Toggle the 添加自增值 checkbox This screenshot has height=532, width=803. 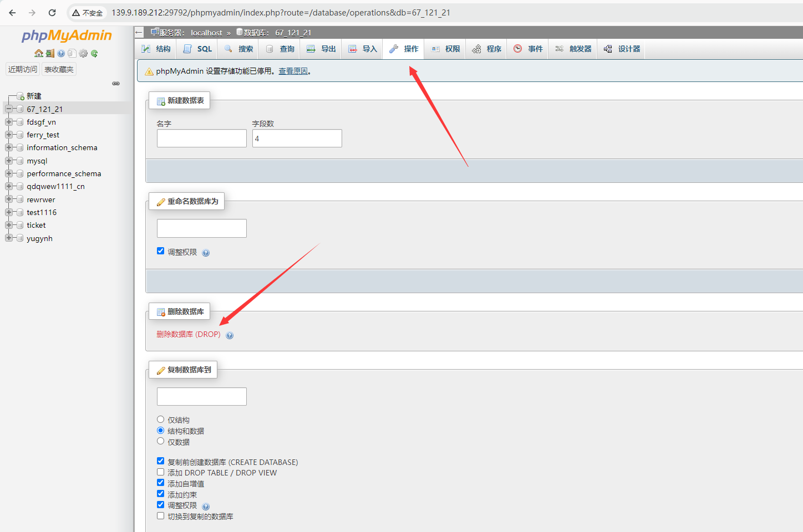tap(161, 483)
